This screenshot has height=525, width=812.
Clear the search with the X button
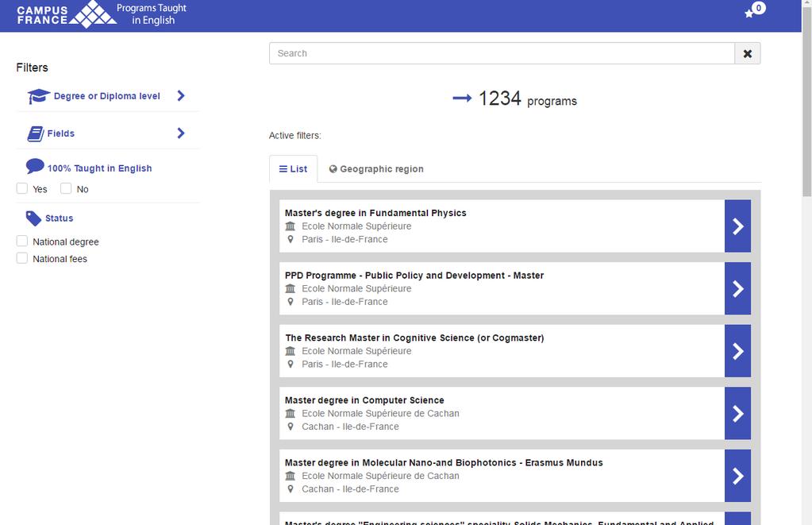click(x=747, y=53)
